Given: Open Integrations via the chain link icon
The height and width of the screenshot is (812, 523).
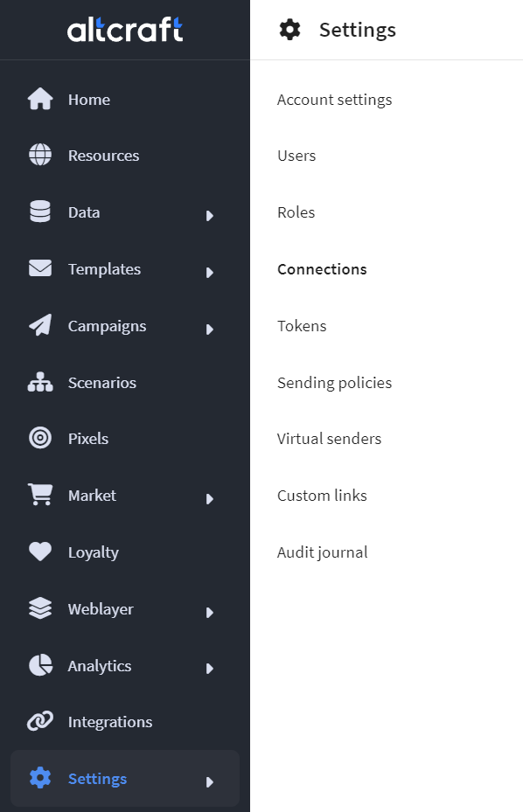Looking at the screenshot, I should [40, 721].
